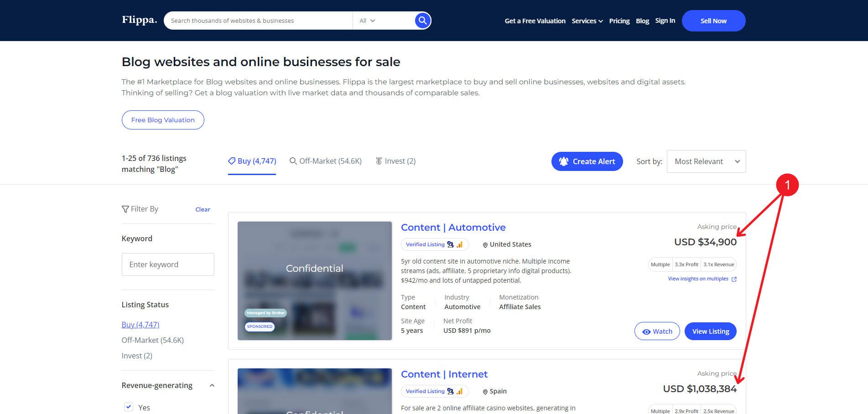This screenshot has width=868, height=414.
Task: Uncheck the Yes revenue-generating checkbox
Action: click(x=129, y=407)
